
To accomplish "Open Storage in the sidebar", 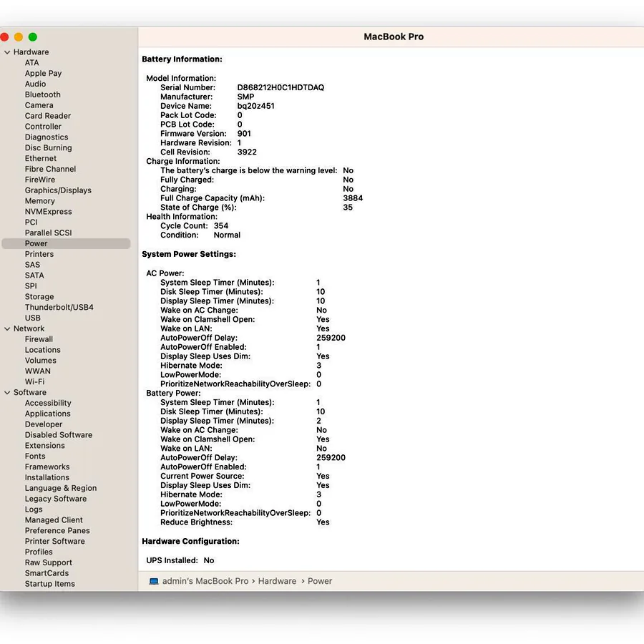I will click(39, 296).
